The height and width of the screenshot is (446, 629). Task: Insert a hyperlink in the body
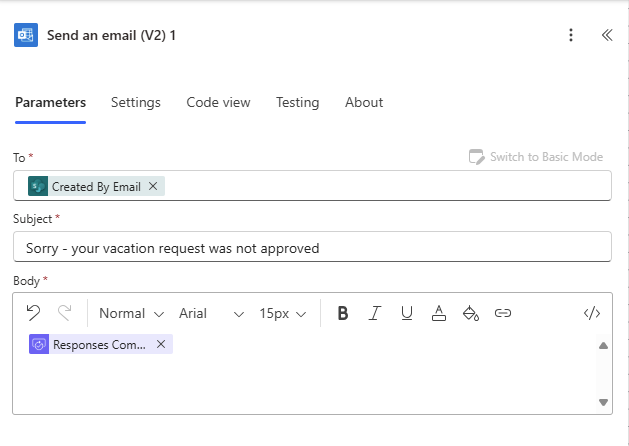[x=503, y=313]
